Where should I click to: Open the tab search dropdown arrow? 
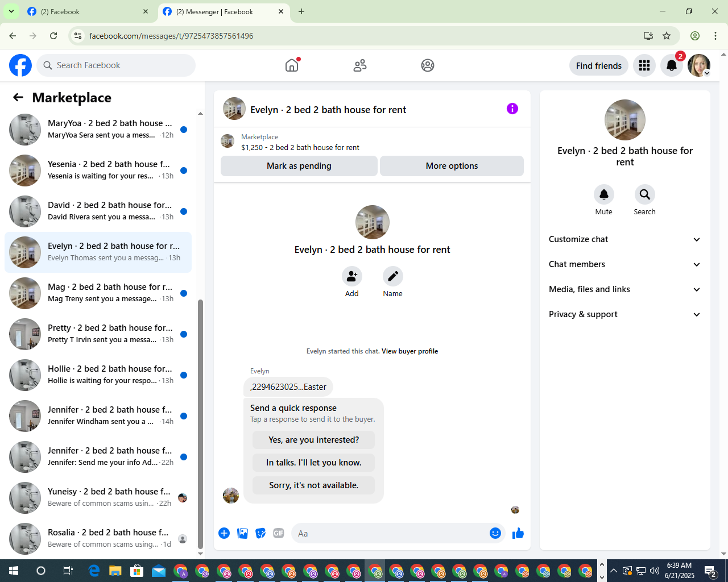click(x=11, y=11)
